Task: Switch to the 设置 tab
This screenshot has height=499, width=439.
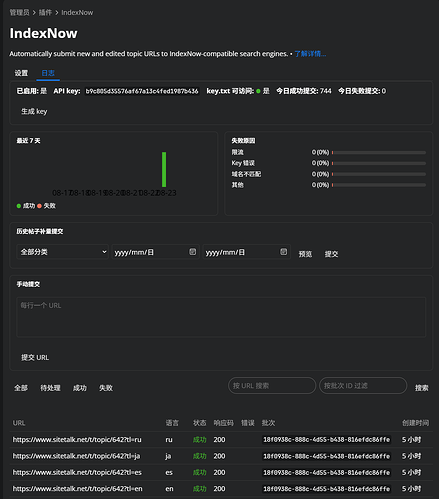Action: 21,73
